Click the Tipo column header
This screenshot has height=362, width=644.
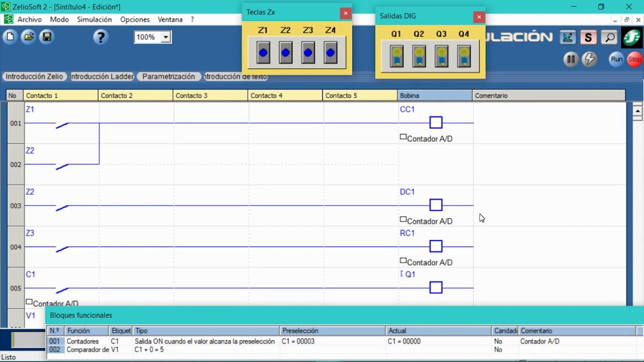pyautogui.click(x=206, y=331)
